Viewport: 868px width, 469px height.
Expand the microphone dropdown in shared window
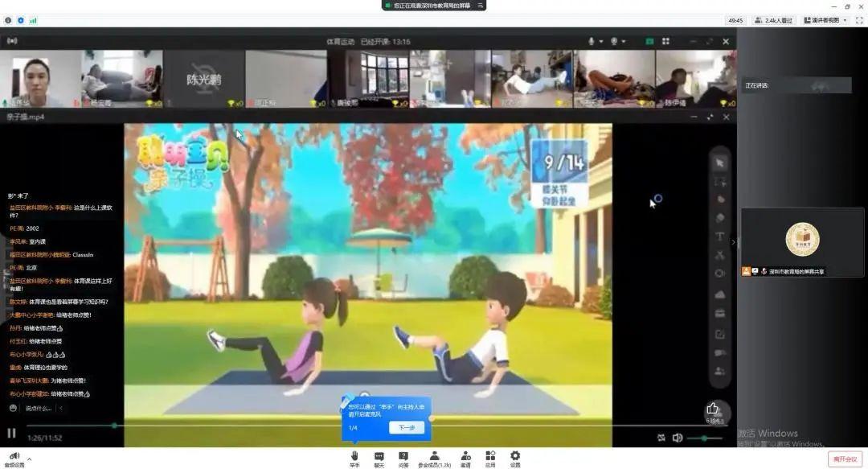pyautogui.click(x=601, y=41)
